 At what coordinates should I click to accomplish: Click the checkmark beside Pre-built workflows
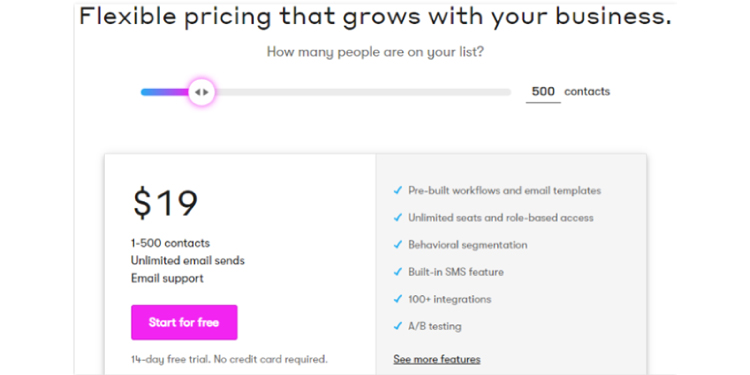click(397, 190)
